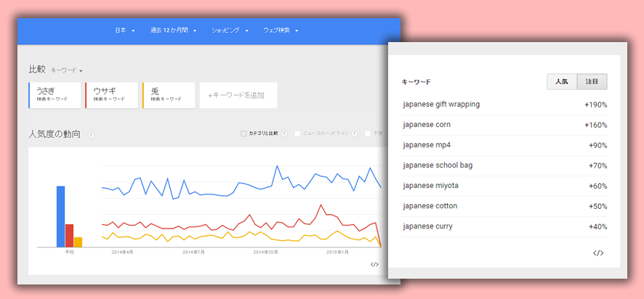Click the +キーワードを追加 input field
644x299 pixels.
point(238,95)
